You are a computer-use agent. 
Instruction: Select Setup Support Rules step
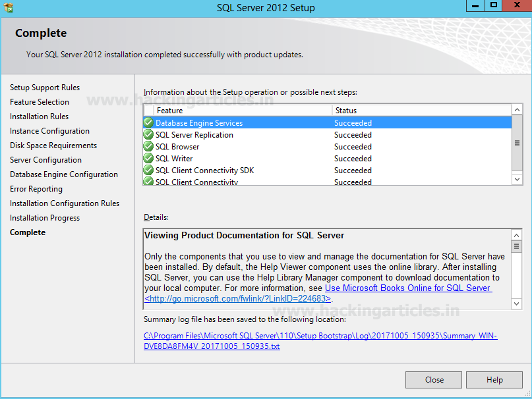(45, 88)
